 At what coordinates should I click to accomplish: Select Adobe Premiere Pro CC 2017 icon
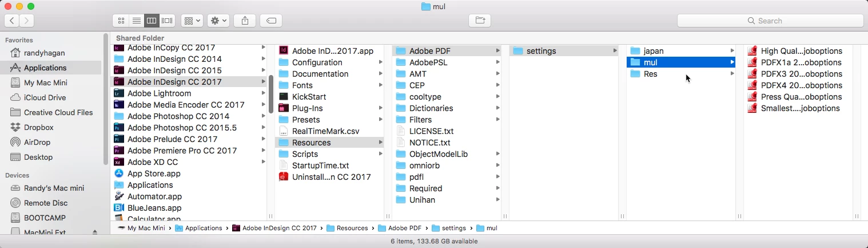click(119, 151)
